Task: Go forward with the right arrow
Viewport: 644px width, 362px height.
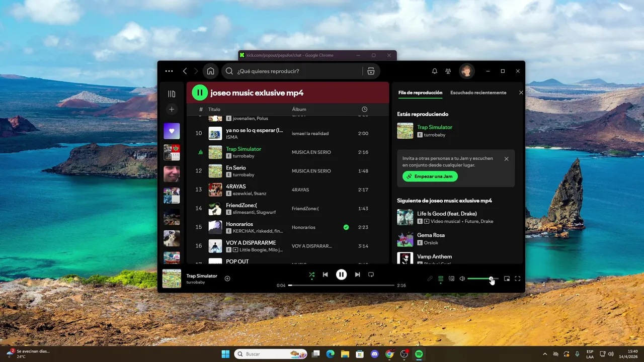Action: (196, 71)
